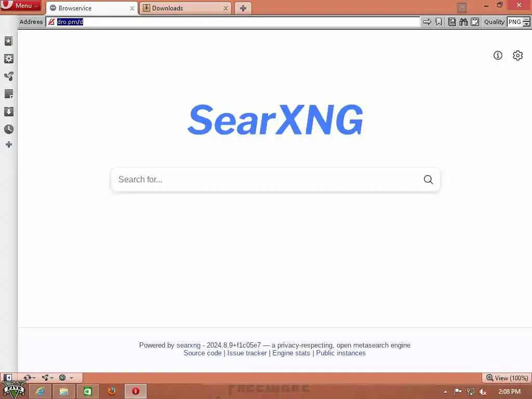The image size is (532, 399).
Task: Click the Go arrow button
Action: 427,22
